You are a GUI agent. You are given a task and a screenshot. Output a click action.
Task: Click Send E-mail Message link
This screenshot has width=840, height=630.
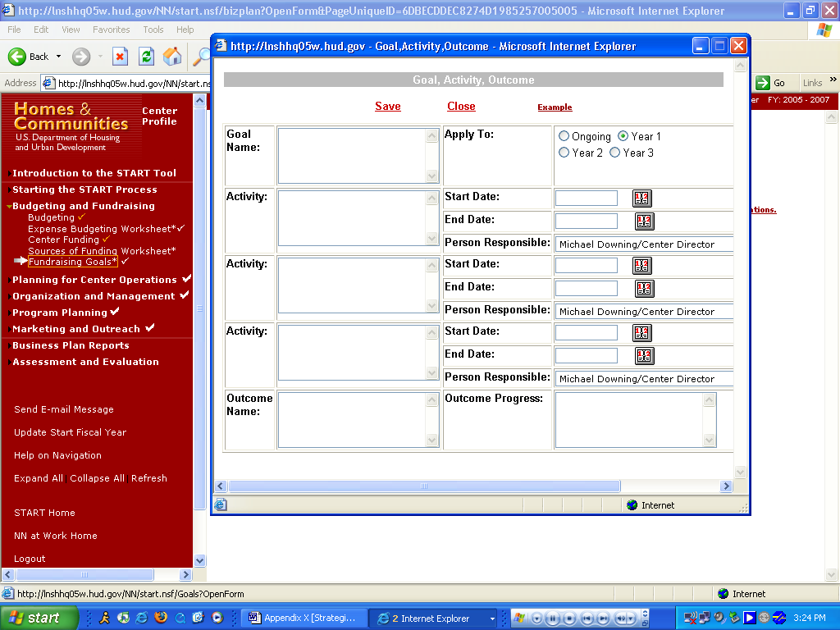[64, 409]
